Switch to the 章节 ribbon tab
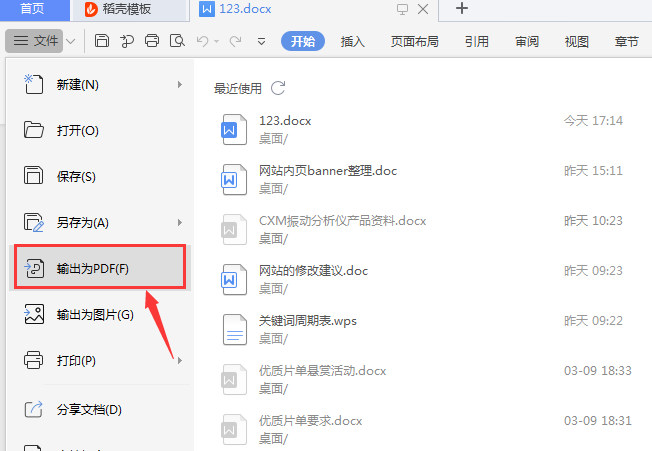This screenshot has width=652, height=451. tap(627, 41)
